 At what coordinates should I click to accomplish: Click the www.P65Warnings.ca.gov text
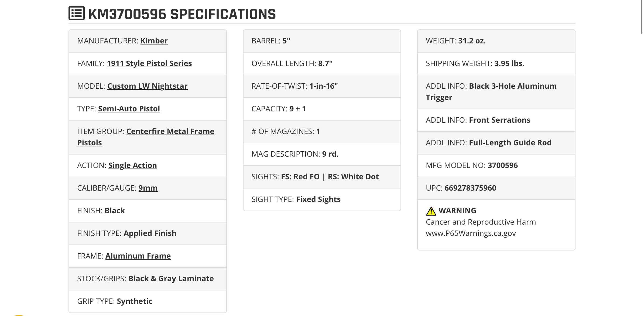click(x=471, y=233)
